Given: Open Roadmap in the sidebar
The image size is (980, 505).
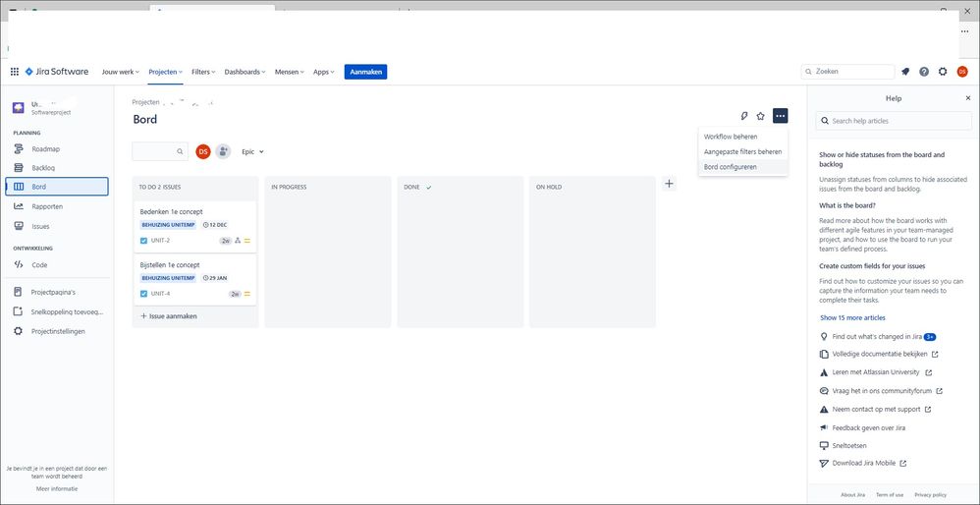Looking at the screenshot, I should [x=57, y=149].
